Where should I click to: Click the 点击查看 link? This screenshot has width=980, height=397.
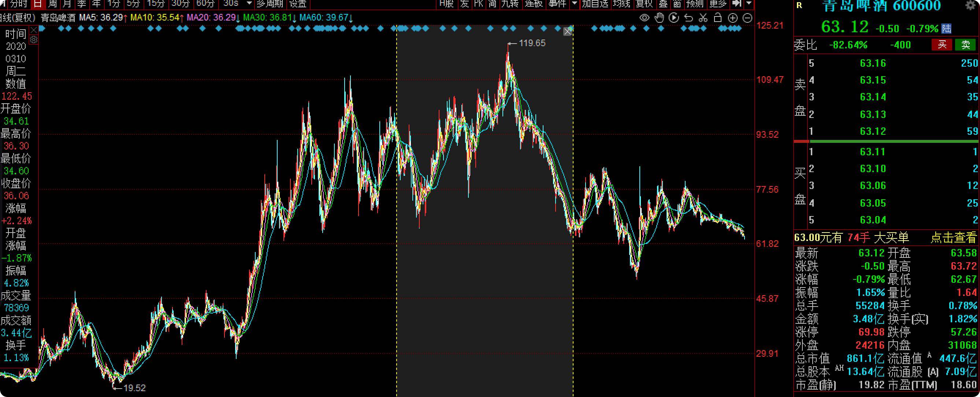point(953,238)
